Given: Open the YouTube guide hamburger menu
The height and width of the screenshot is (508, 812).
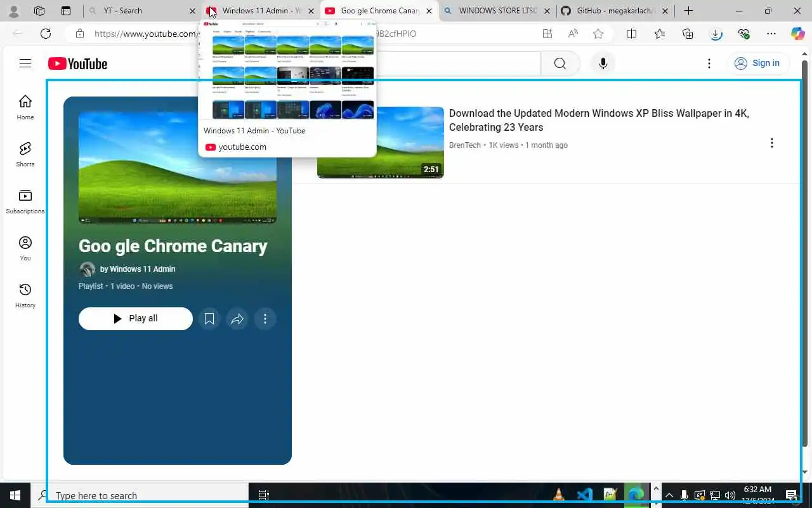Looking at the screenshot, I should [25, 63].
